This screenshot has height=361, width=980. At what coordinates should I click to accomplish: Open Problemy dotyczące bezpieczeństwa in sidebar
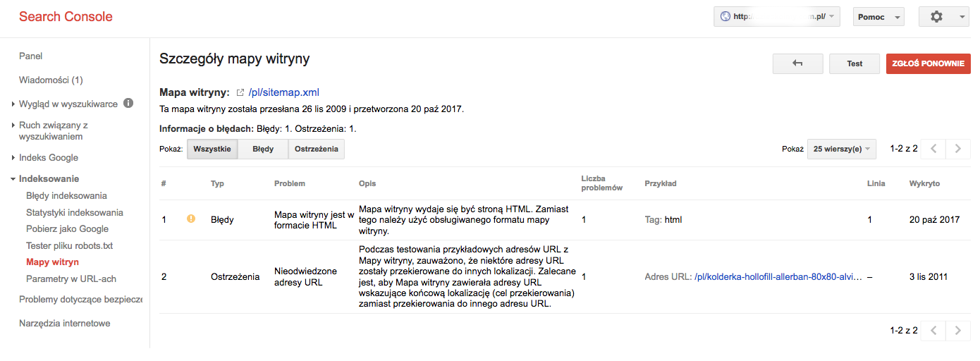80,299
